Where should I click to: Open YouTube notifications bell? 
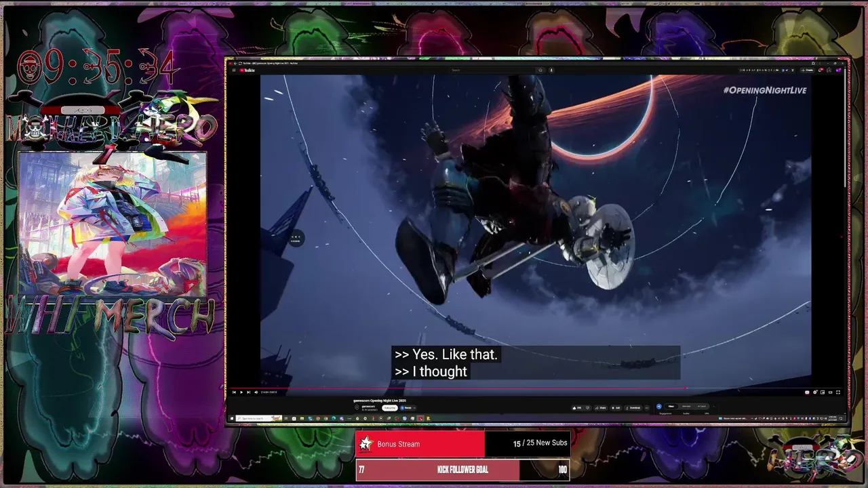tap(821, 70)
